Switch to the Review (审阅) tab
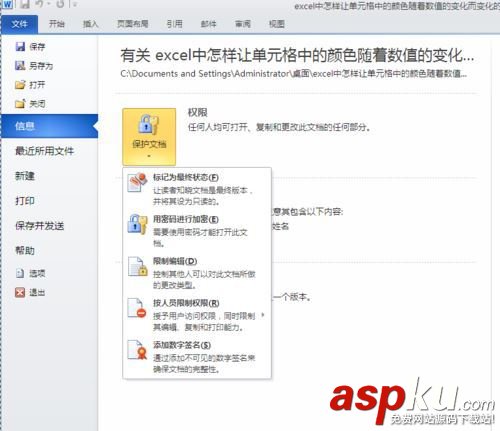Viewport: 500px width, 431px height. coord(243,24)
